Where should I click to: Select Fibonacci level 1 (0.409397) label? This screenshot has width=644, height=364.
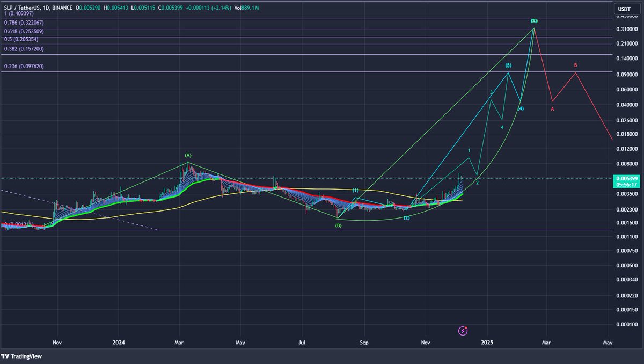point(18,13)
